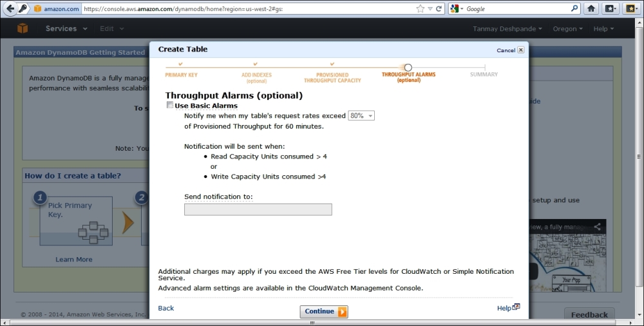
Task: Open Tanmay Deshpande account menu
Action: pos(507,29)
